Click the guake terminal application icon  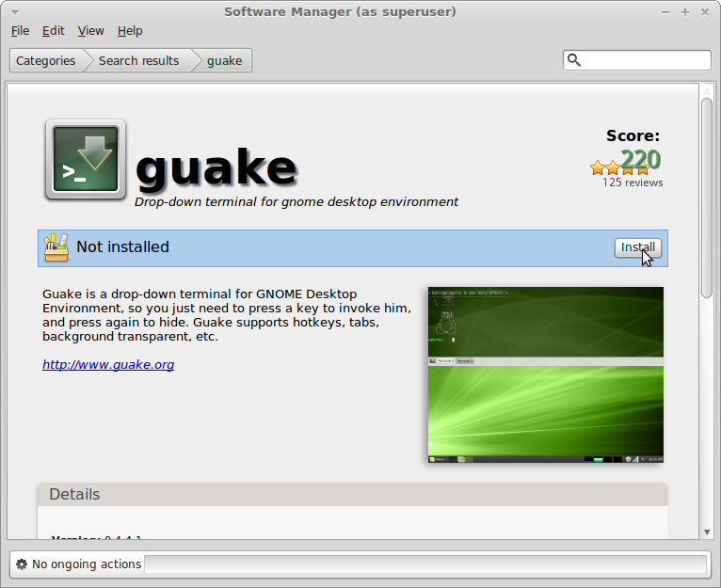coord(86,160)
